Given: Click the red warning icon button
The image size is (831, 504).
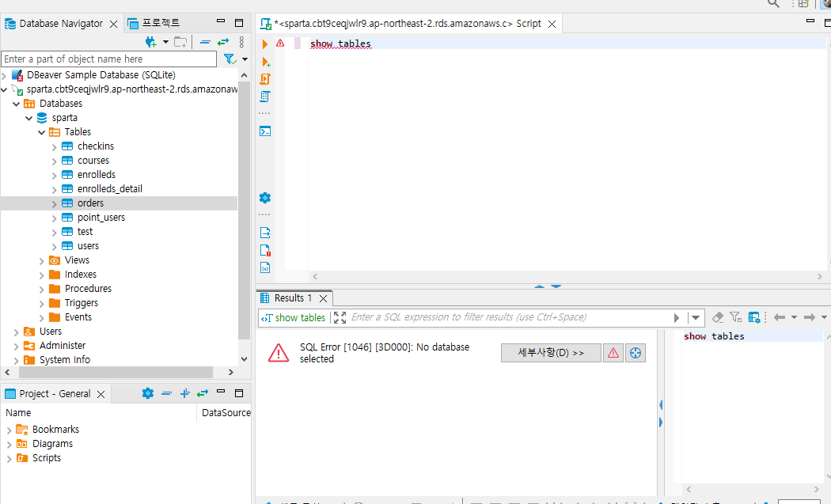Looking at the screenshot, I should tap(613, 352).
